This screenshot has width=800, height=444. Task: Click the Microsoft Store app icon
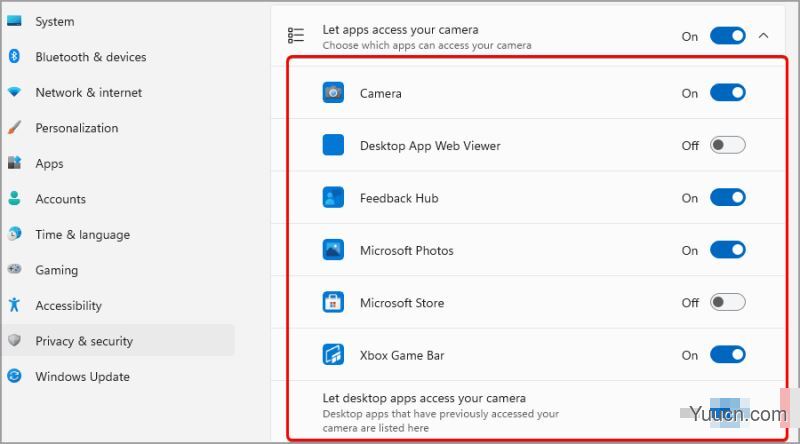tap(333, 302)
